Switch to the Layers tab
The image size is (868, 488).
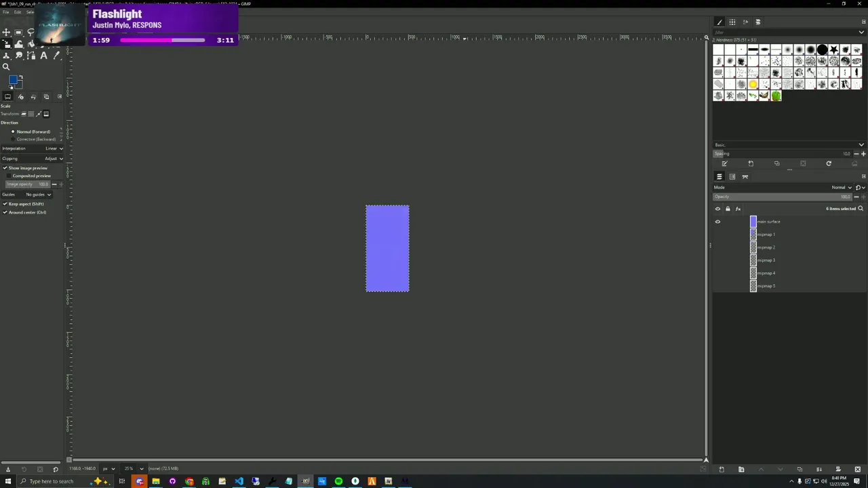[x=719, y=177]
